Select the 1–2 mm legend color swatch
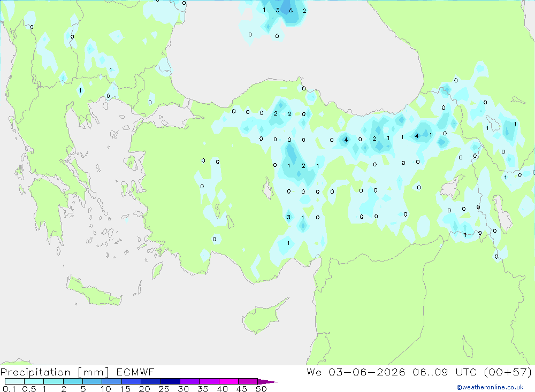 point(53,381)
